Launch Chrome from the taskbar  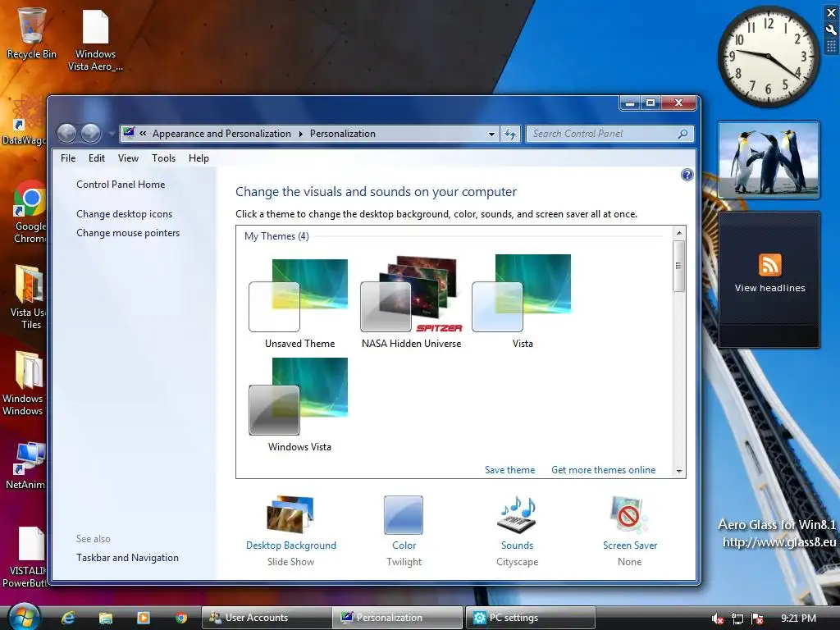click(x=181, y=618)
